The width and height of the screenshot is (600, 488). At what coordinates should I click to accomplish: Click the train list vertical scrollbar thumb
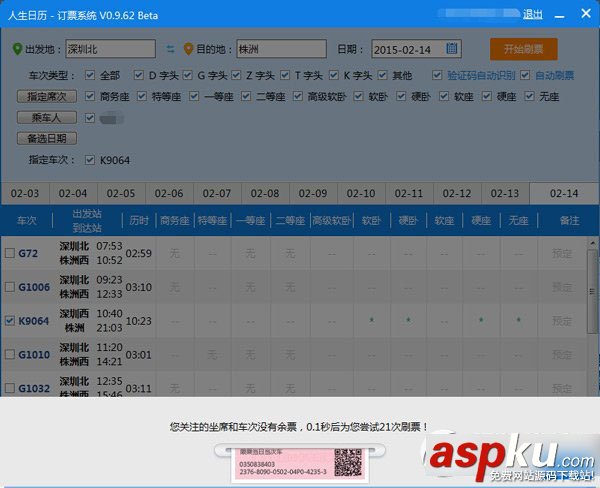(x=592, y=292)
